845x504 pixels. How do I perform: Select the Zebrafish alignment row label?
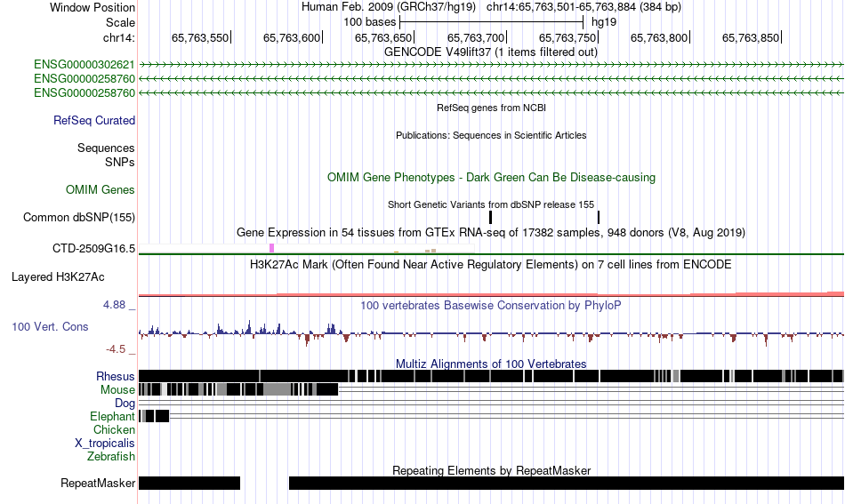tap(111, 456)
